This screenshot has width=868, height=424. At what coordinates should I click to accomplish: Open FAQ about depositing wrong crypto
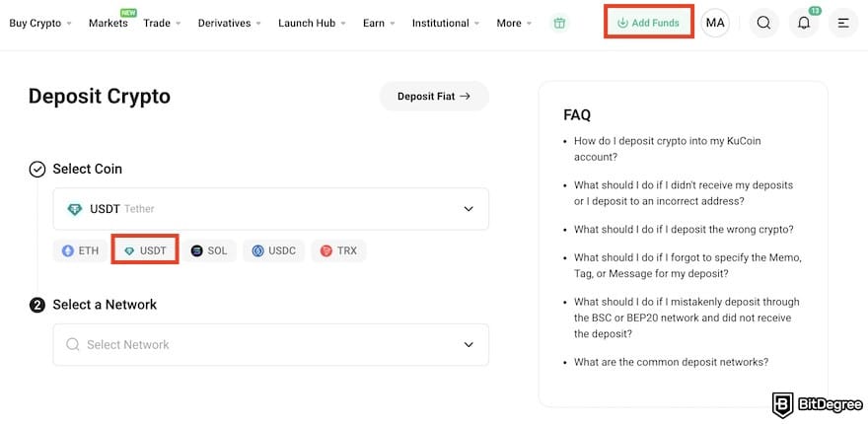point(684,229)
